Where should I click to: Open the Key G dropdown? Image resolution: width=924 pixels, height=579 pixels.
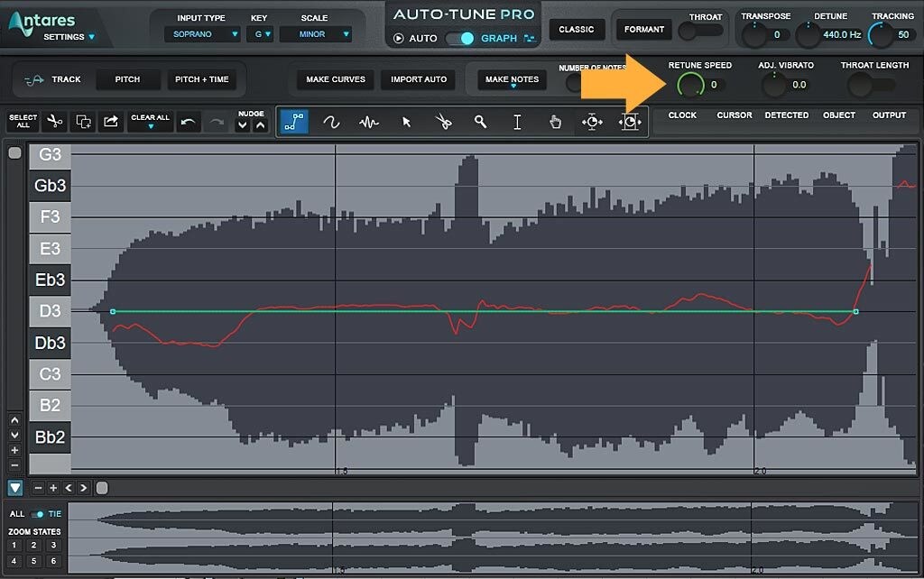261,34
